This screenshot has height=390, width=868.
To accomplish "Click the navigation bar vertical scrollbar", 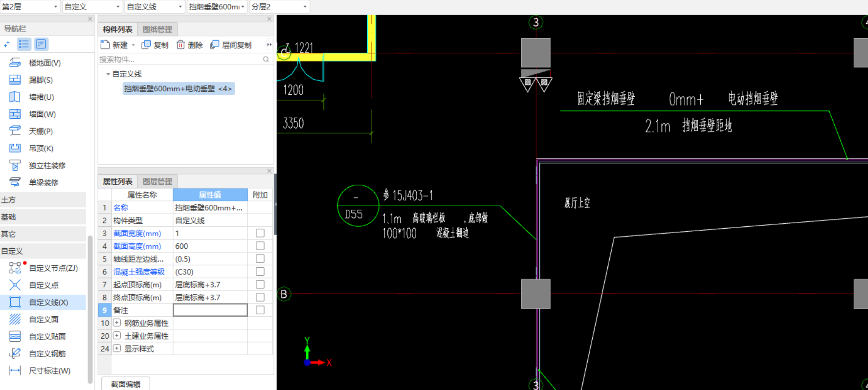I will 90,309.
